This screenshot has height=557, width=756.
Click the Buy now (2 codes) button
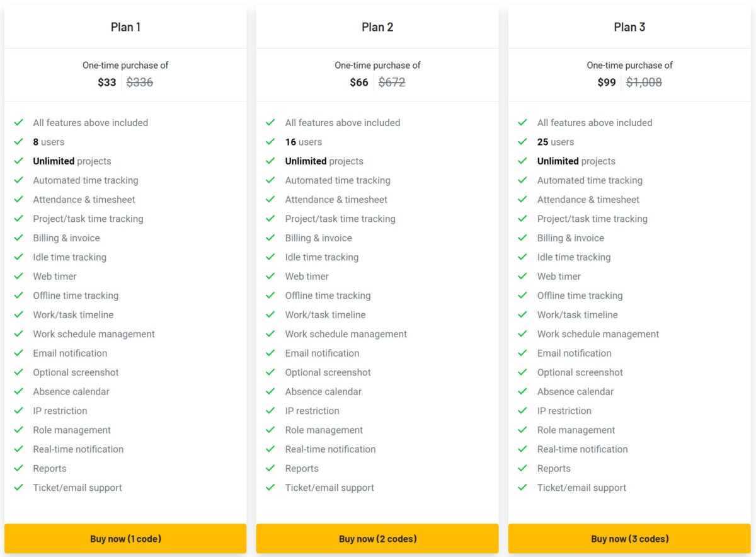377,539
